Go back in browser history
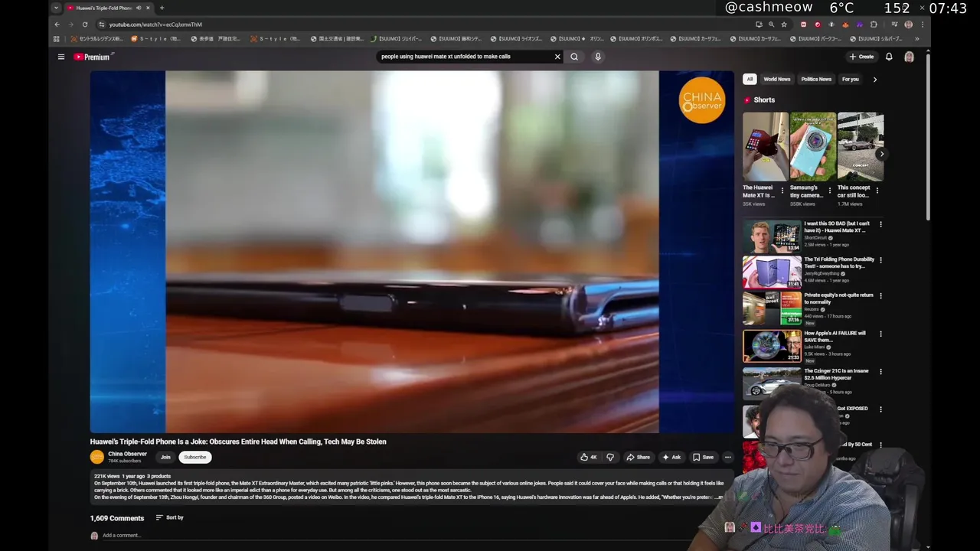 click(x=57, y=24)
